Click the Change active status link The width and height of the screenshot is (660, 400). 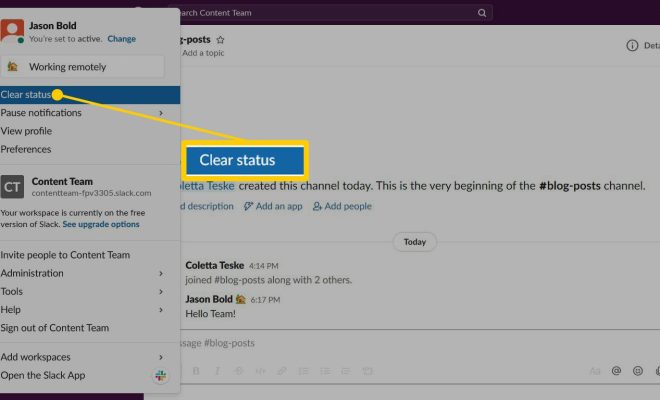tap(121, 39)
